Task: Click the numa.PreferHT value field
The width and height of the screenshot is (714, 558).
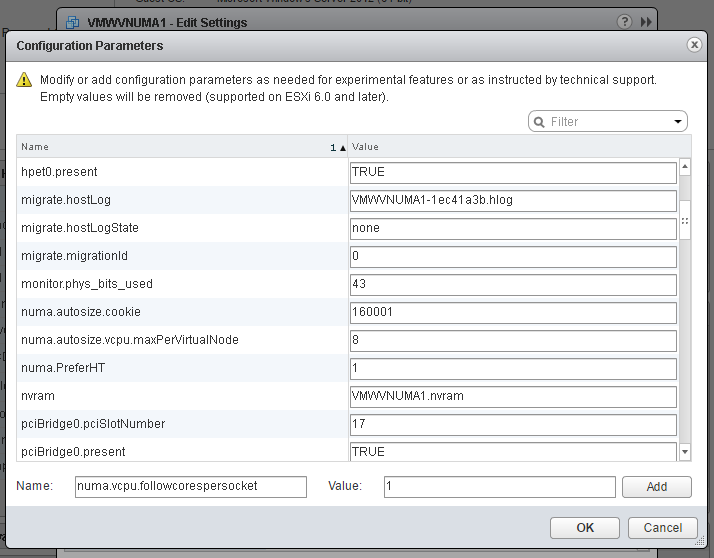Action: pyautogui.click(x=513, y=368)
